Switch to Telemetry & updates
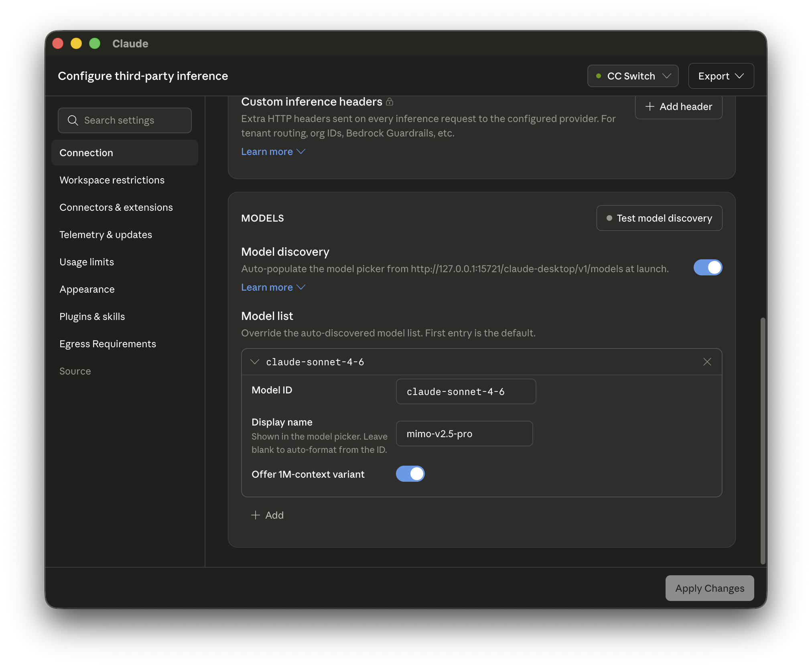 coord(125,234)
